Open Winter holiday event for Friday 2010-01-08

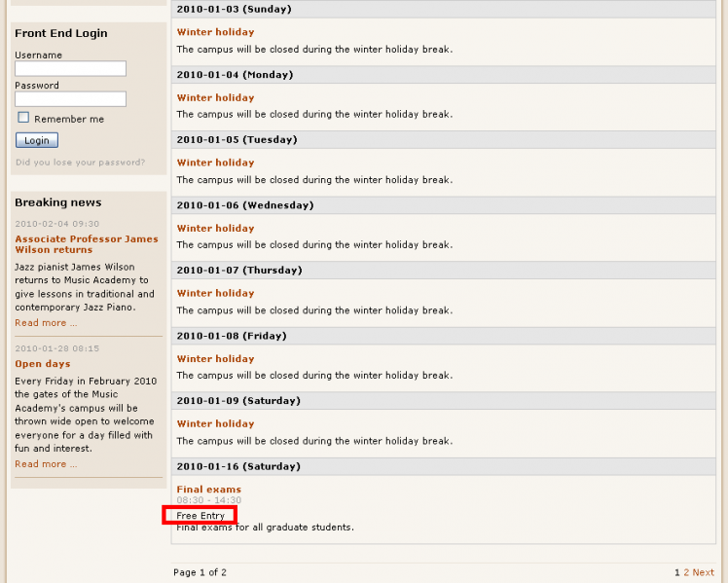[x=215, y=359]
